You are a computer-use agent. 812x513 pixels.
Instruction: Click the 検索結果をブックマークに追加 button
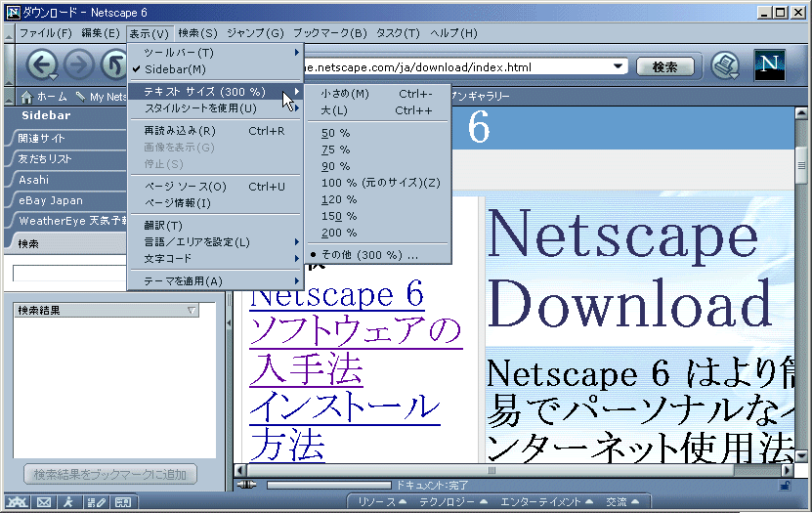point(109,474)
